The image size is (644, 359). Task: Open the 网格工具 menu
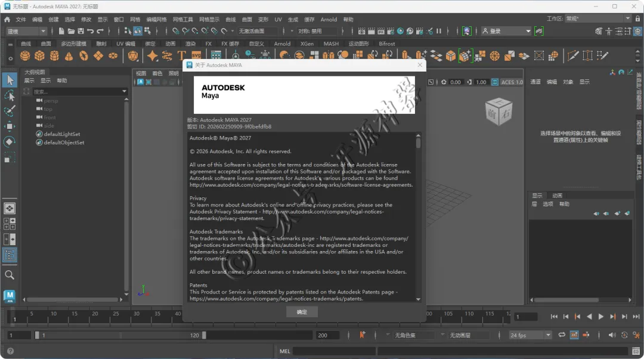click(x=183, y=19)
